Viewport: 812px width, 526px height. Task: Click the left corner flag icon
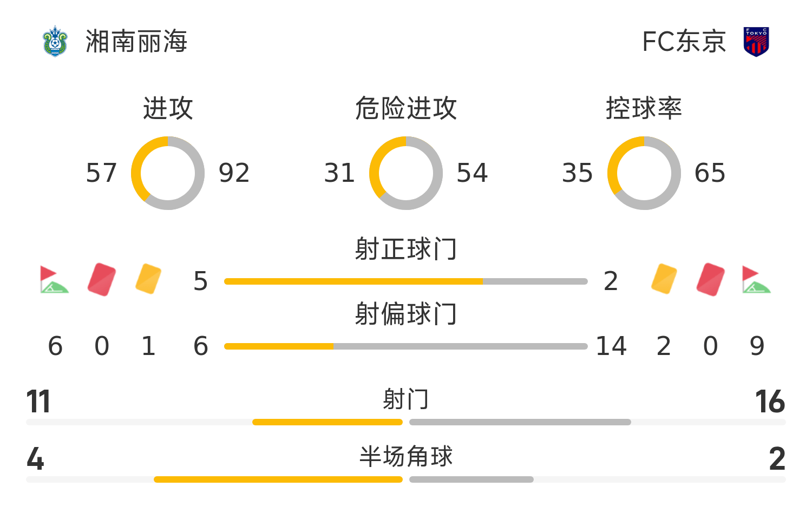coord(54,279)
